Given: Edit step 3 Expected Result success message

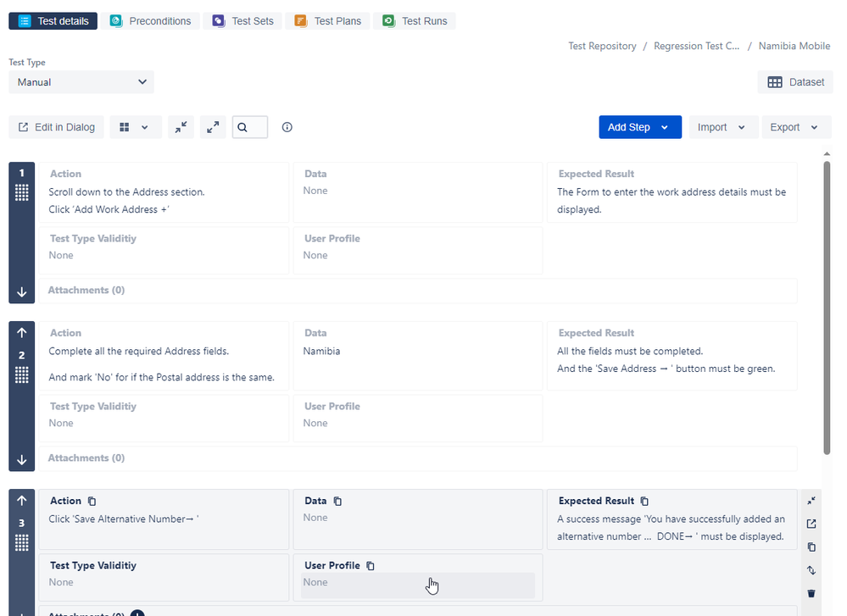Looking at the screenshot, I should click(x=671, y=528).
